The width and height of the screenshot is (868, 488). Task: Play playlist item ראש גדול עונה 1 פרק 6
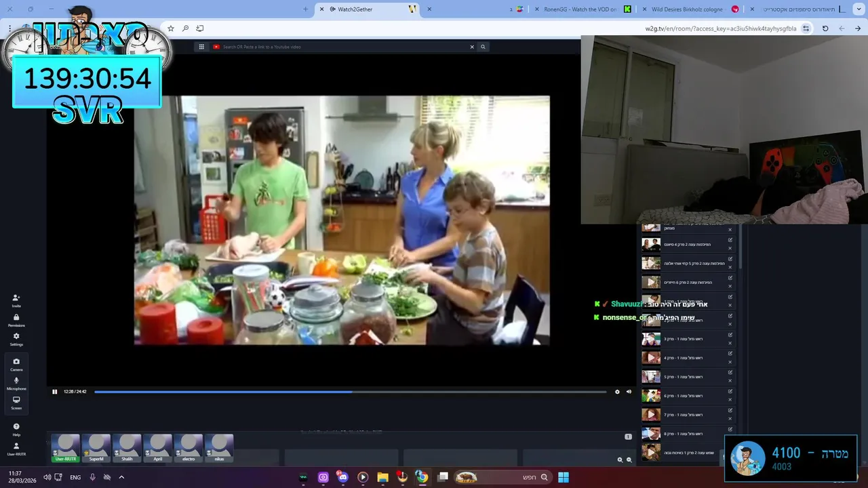651,396
